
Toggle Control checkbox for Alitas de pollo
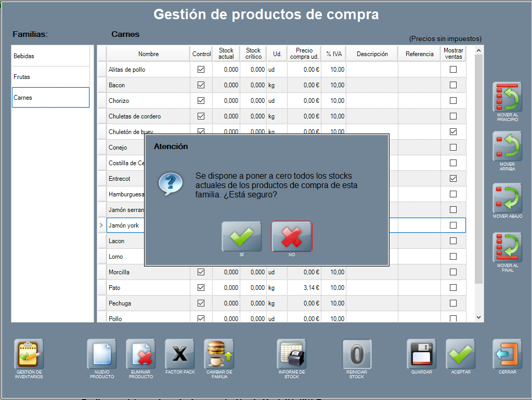pos(201,70)
